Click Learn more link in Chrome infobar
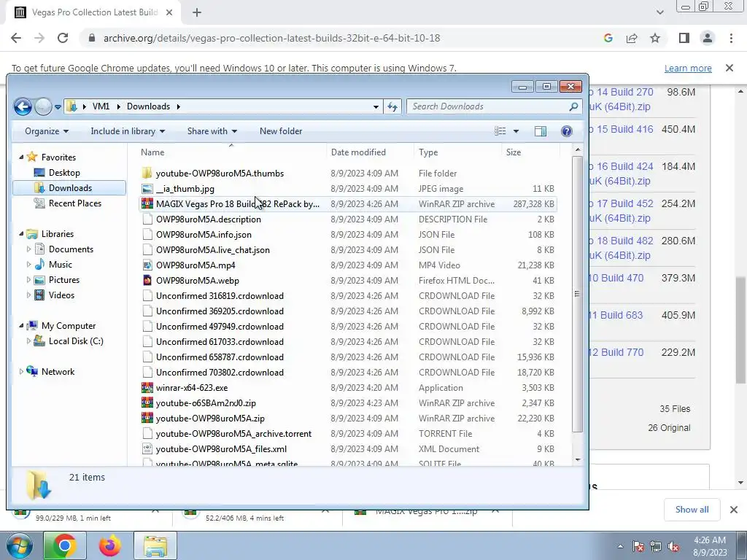 (688, 68)
